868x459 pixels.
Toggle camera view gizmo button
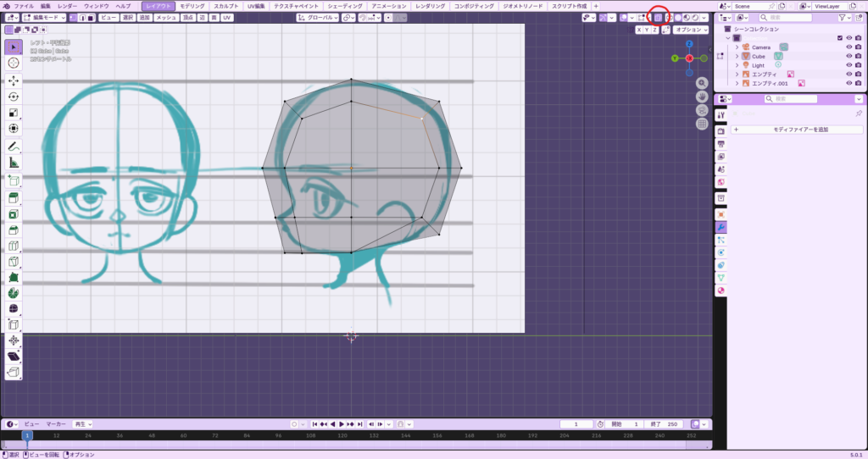tap(702, 110)
